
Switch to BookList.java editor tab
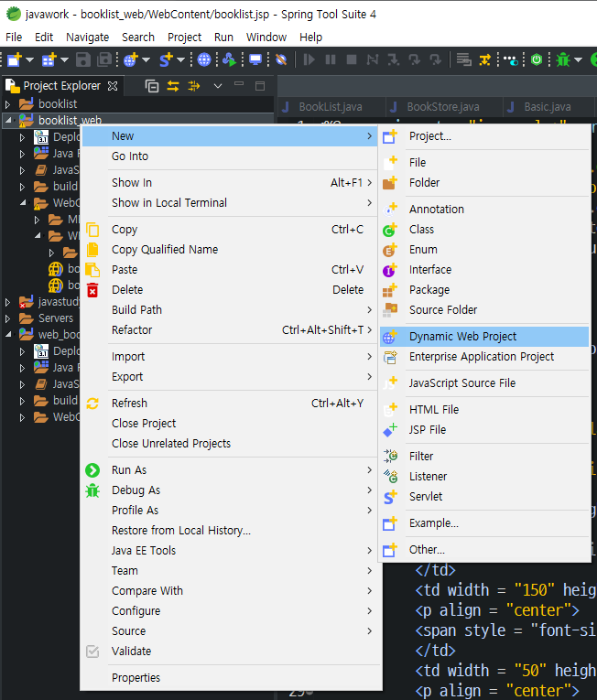click(331, 107)
